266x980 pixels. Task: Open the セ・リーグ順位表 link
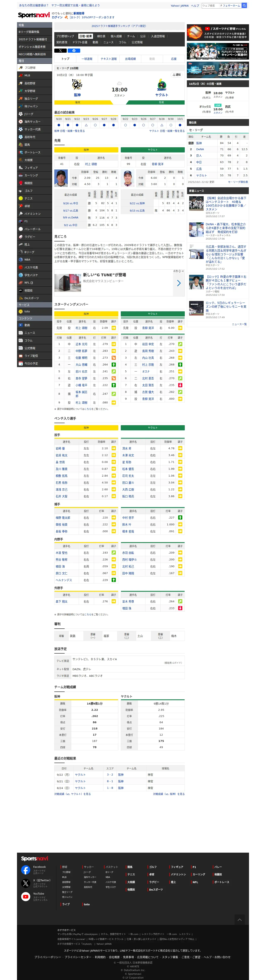point(238,182)
